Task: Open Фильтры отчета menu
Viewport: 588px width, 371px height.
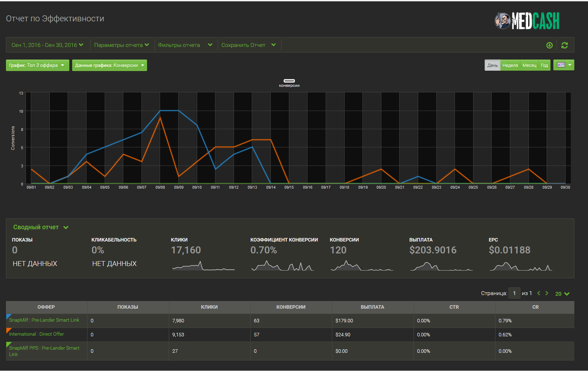Action: 185,45
